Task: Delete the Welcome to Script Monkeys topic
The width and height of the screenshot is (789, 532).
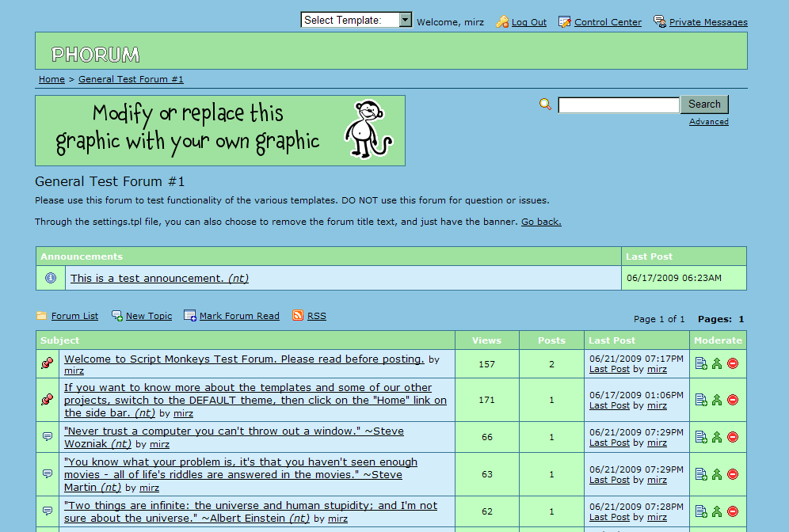Action: tap(733, 363)
